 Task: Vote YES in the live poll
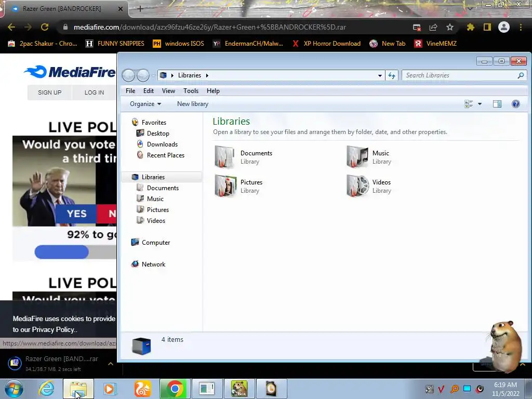point(76,214)
